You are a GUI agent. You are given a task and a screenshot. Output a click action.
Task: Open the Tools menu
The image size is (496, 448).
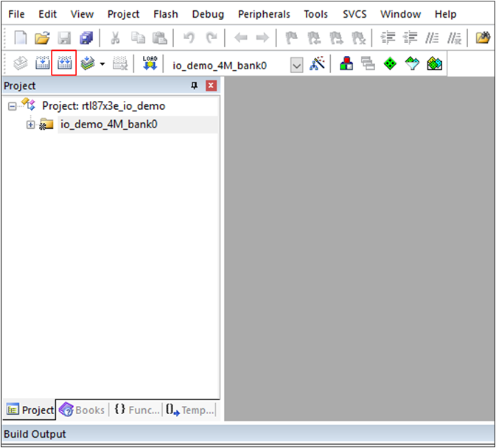coord(315,14)
